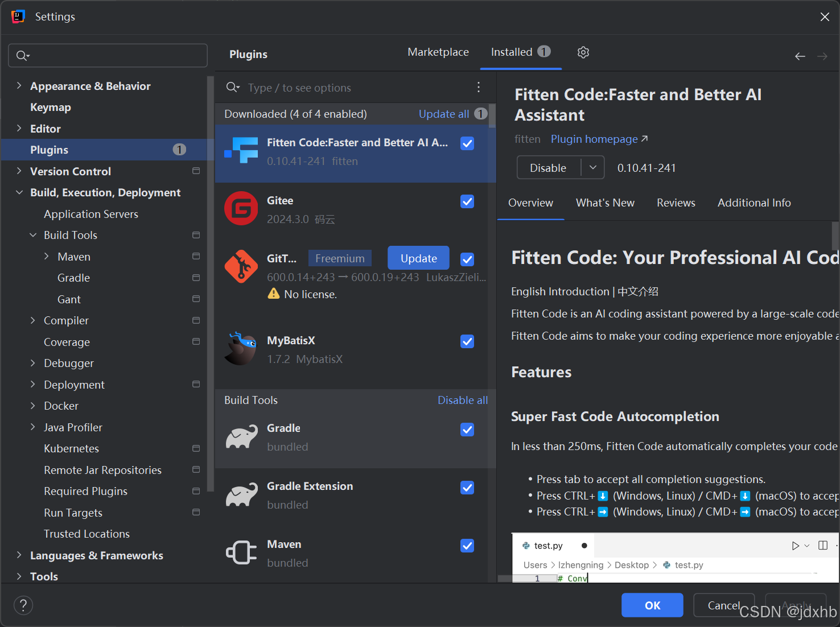
Task: Click the Maven plugin plug icon
Action: click(x=241, y=552)
